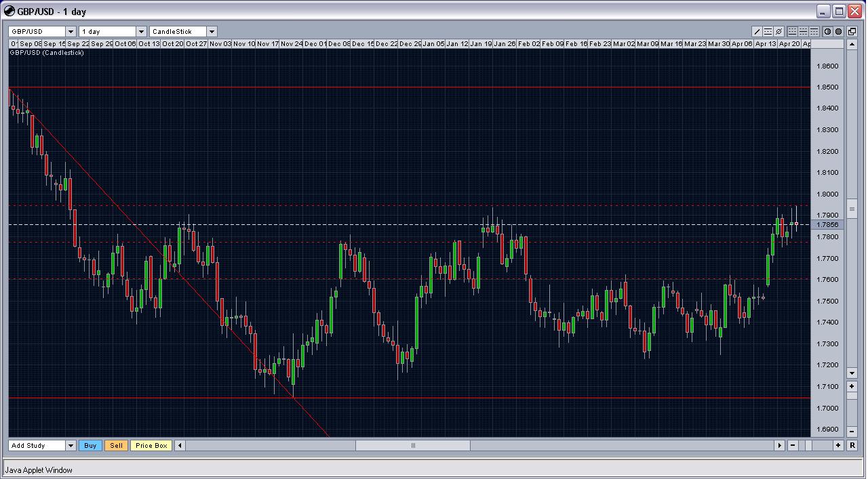Expand the CandleStick chart type dropdown

pyautogui.click(x=212, y=32)
